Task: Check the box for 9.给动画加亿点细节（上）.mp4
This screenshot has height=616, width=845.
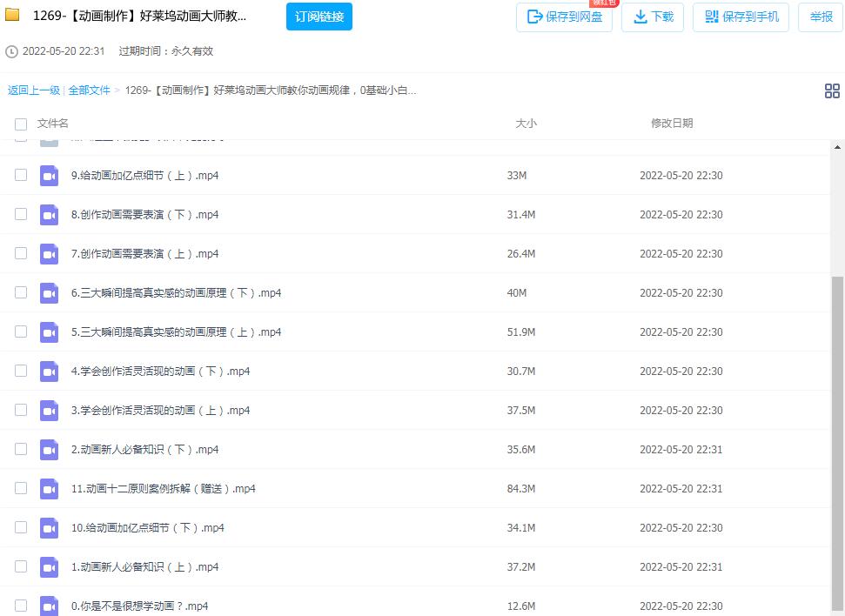Action: (21, 175)
